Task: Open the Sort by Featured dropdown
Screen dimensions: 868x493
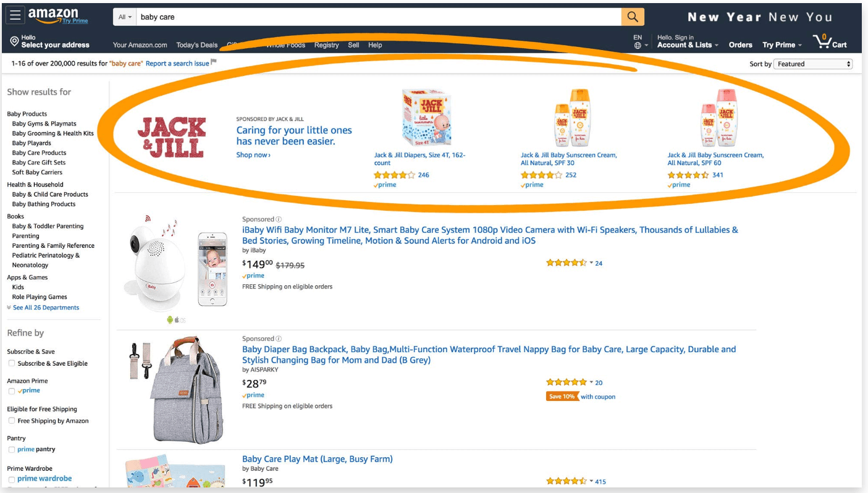Action: tap(812, 64)
